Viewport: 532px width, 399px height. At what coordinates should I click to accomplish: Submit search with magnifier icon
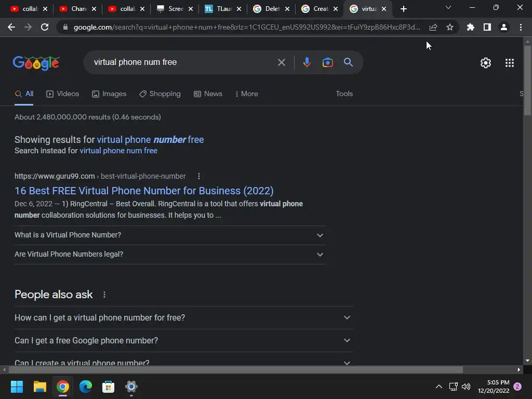coord(348,62)
